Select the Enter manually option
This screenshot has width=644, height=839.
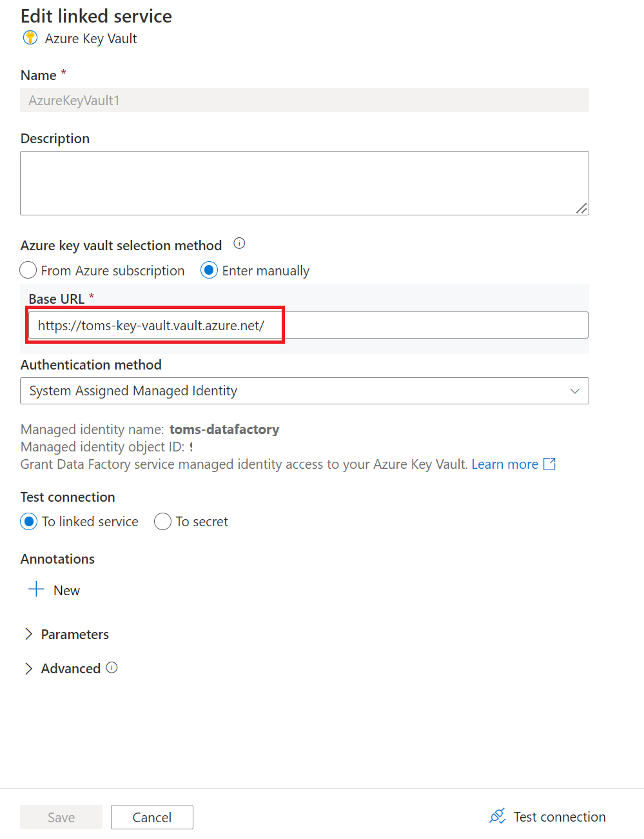coord(208,270)
